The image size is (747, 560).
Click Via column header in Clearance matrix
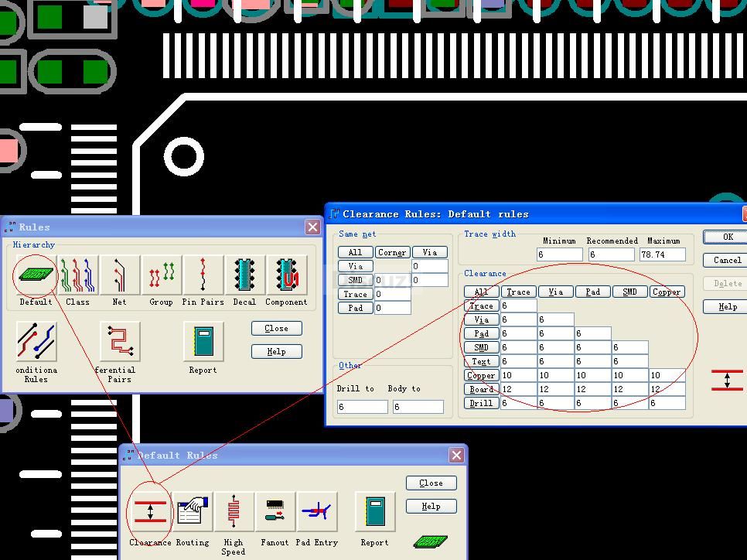[556, 292]
